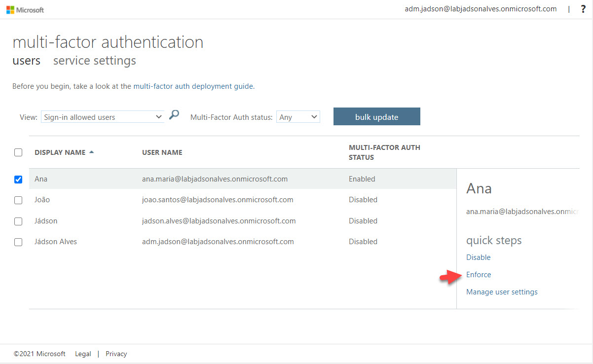593x364 pixels.
Task: Expand Multi-Factor Auth status dropdown
Action: 298,117
